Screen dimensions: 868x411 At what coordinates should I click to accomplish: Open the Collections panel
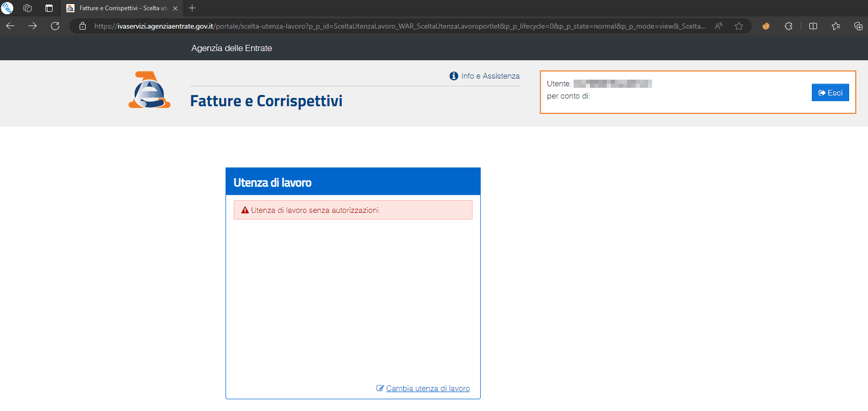(858, 26)
